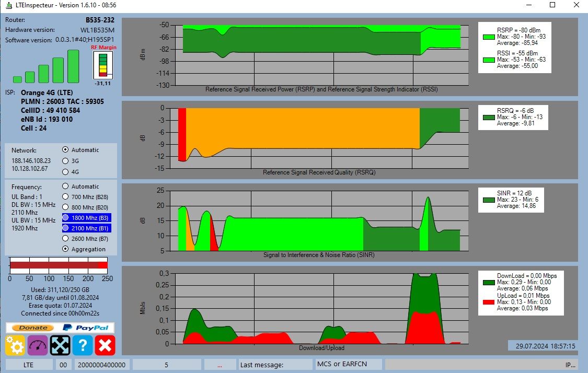The height and width of the screenshot is (373, 588).
Task: Select 3G network mode
Action: tap(65, 161)
